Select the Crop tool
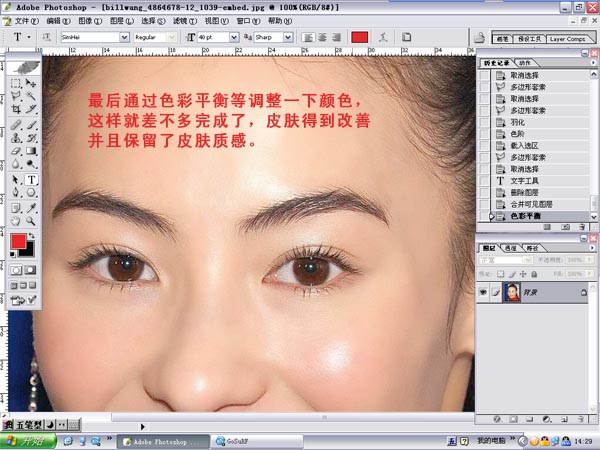600x450 pixels. [x=16, y=109]
